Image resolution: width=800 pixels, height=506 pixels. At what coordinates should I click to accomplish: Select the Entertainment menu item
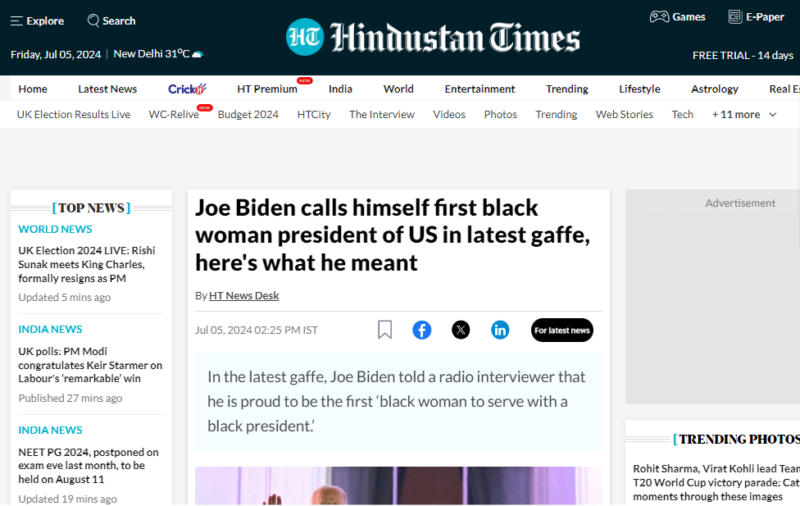pyautogui.click(x=480, y=89)
